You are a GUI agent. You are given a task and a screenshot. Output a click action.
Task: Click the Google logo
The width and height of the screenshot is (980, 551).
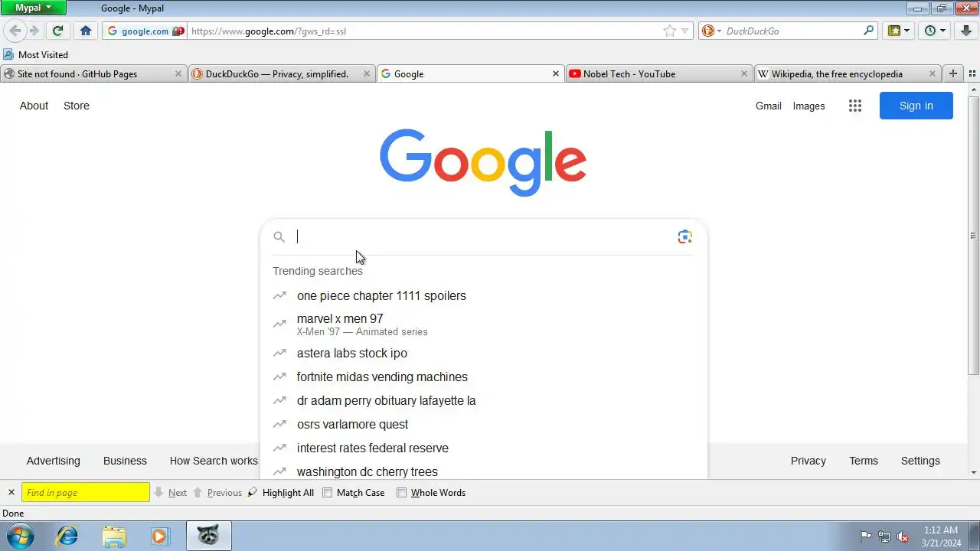tap(483, 162)
